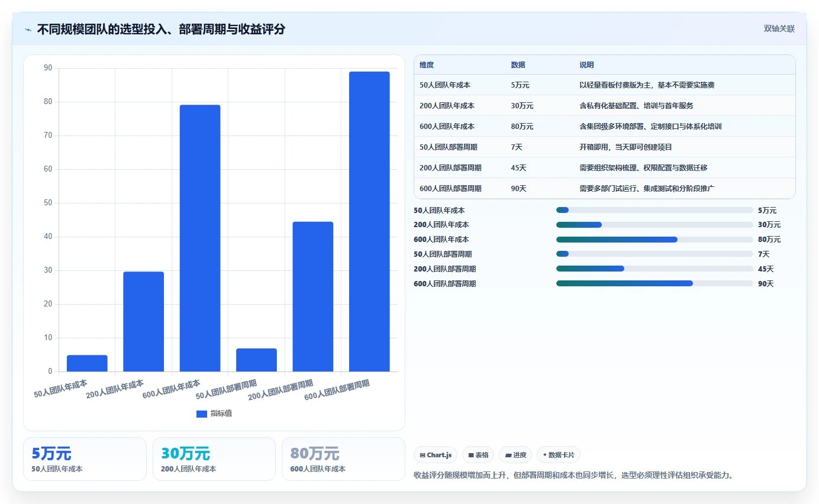Click the 双轴关联 label

click(779, 29)
